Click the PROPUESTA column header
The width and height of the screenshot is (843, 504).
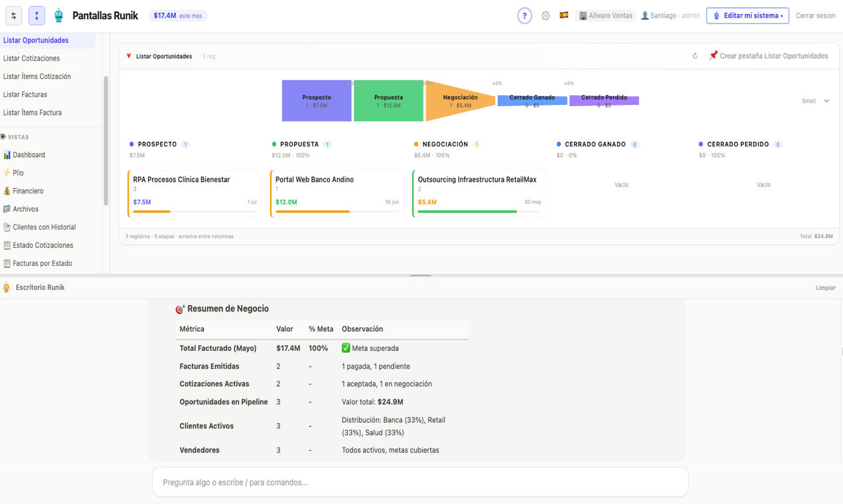coord(299,145)
